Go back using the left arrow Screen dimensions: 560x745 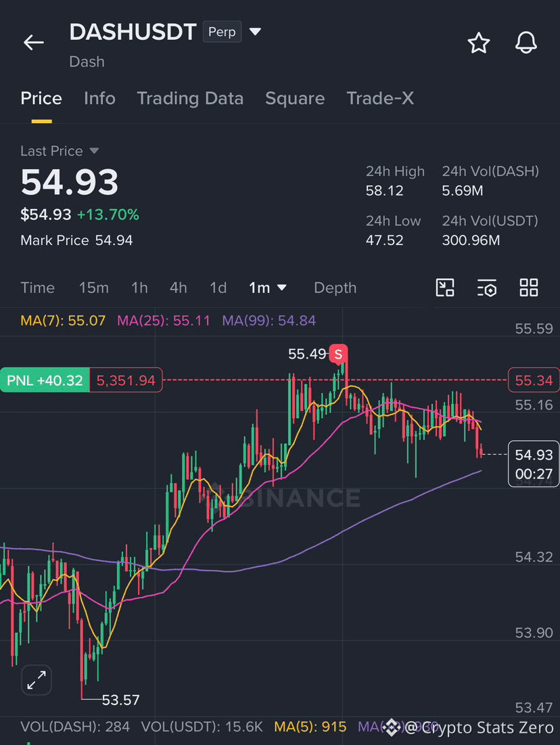coord(34,42)
